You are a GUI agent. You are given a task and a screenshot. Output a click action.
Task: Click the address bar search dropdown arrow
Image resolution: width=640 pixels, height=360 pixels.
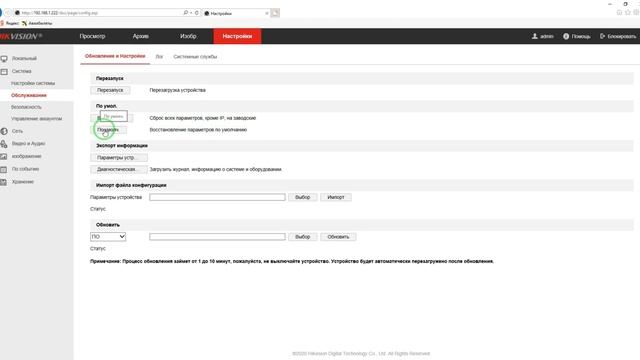[x=191, y=13]
